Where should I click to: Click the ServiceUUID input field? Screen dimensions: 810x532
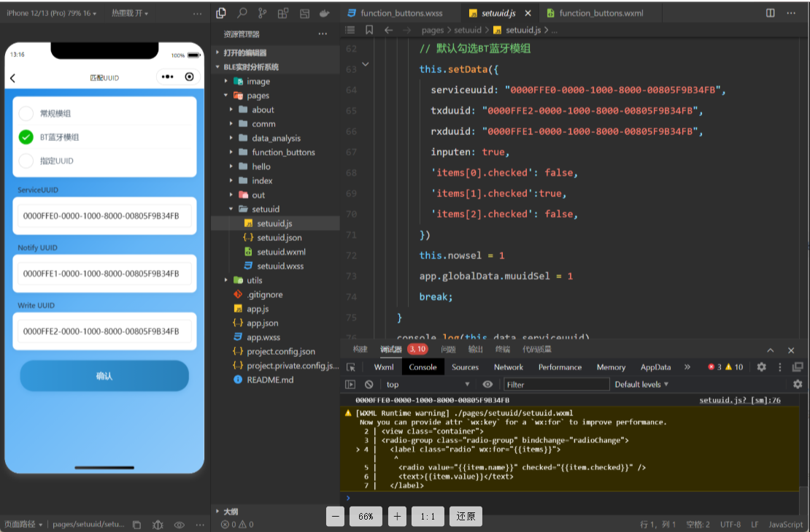[x=104, y=216]
